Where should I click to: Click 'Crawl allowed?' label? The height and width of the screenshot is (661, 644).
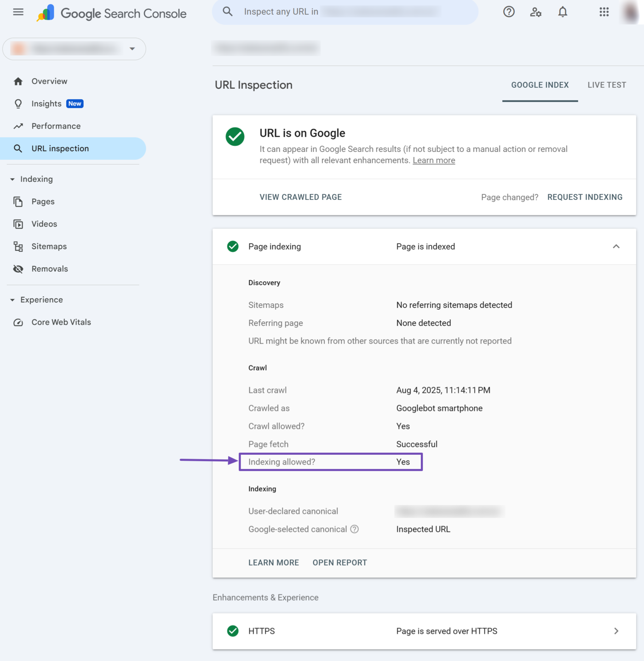tap(276, 426)
